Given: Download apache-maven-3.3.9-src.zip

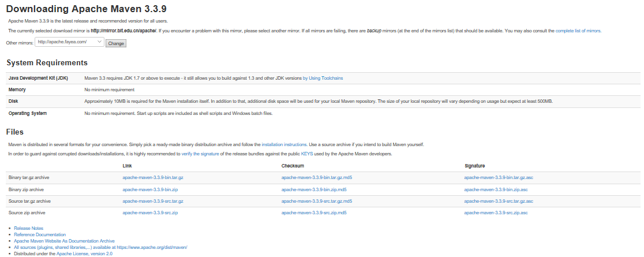Looking at the screenshot, I should coord(150,213).
